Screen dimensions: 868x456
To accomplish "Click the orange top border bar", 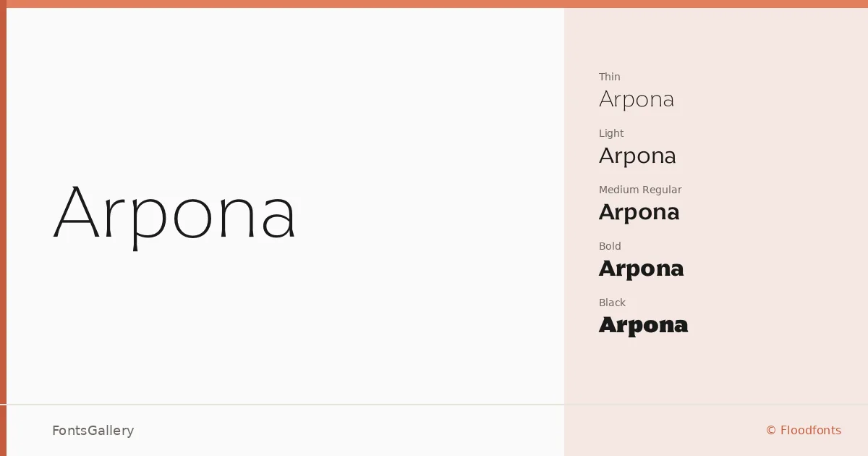I will point(434,4).
